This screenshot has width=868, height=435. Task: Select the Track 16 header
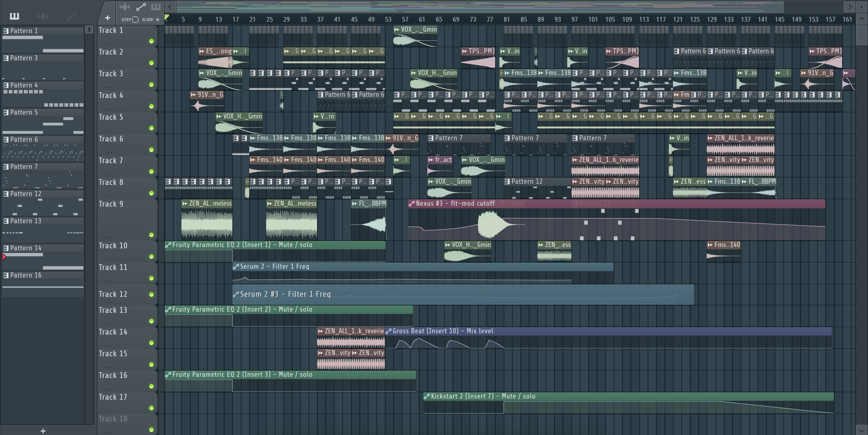point(127,381)
